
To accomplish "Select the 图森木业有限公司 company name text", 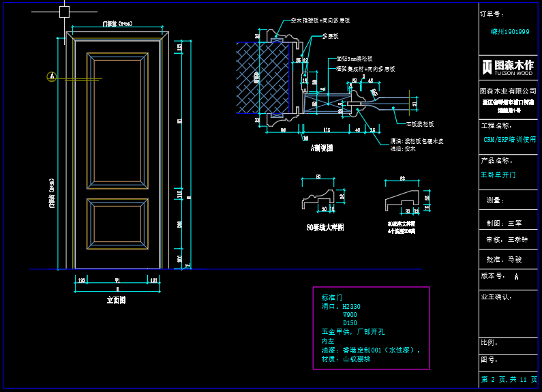I will tap(507, 91).
